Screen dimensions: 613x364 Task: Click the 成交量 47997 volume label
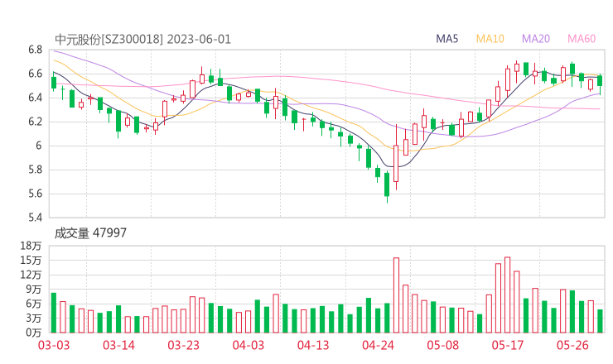(90, 233)
